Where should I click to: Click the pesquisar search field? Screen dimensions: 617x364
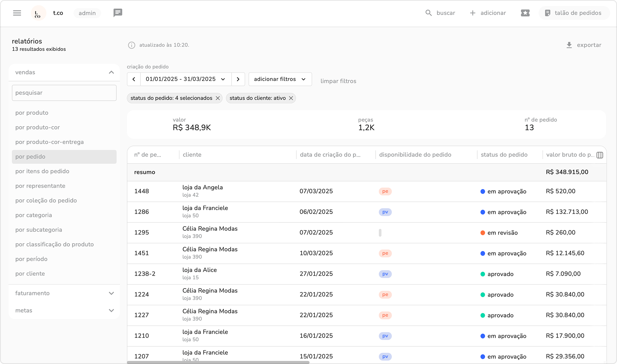pos(64,93)
